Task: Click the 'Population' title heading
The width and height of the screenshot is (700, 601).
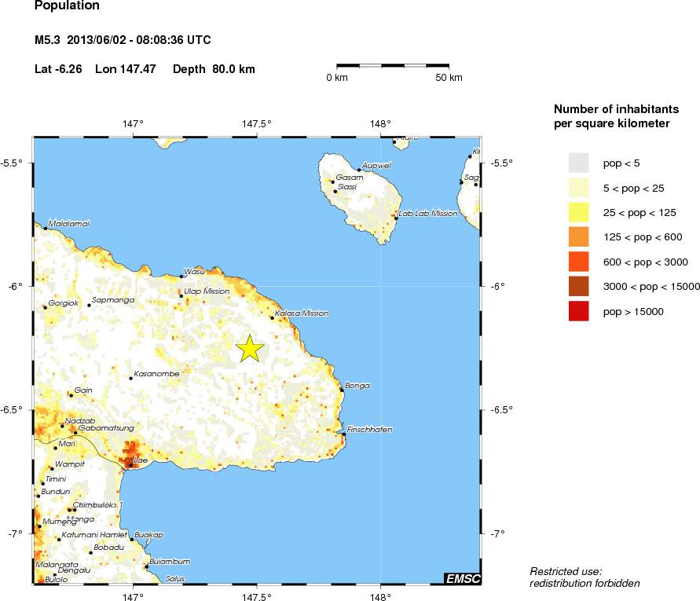Action: pos(68,6)
